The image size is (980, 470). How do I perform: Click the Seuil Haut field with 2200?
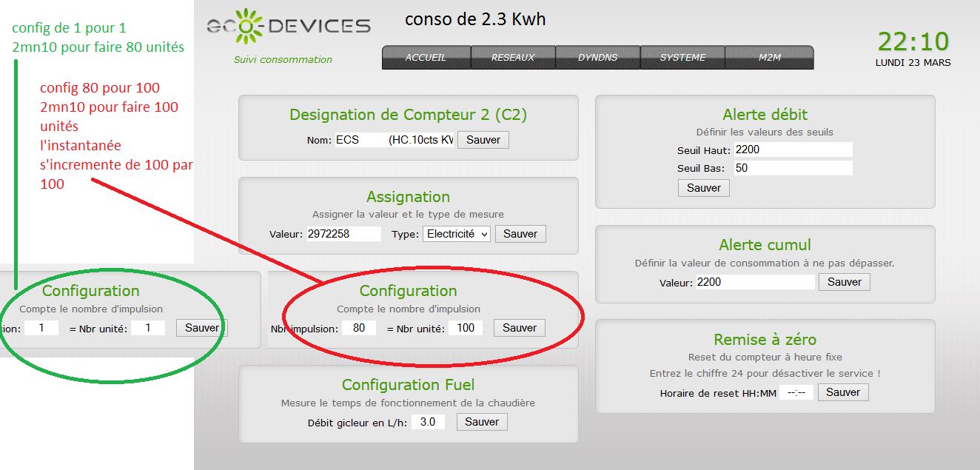pos(793,149)
